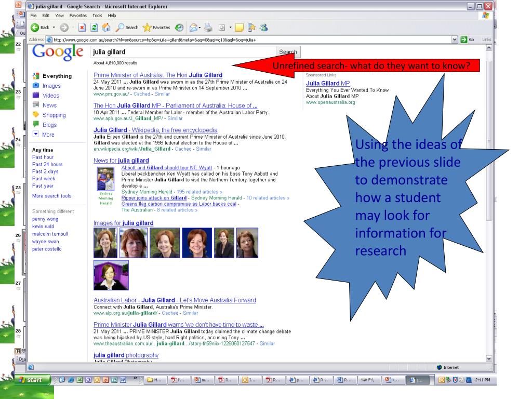Open the View menu
The height and width of the screenshot is (399, 532).
(x=59, y=15)
